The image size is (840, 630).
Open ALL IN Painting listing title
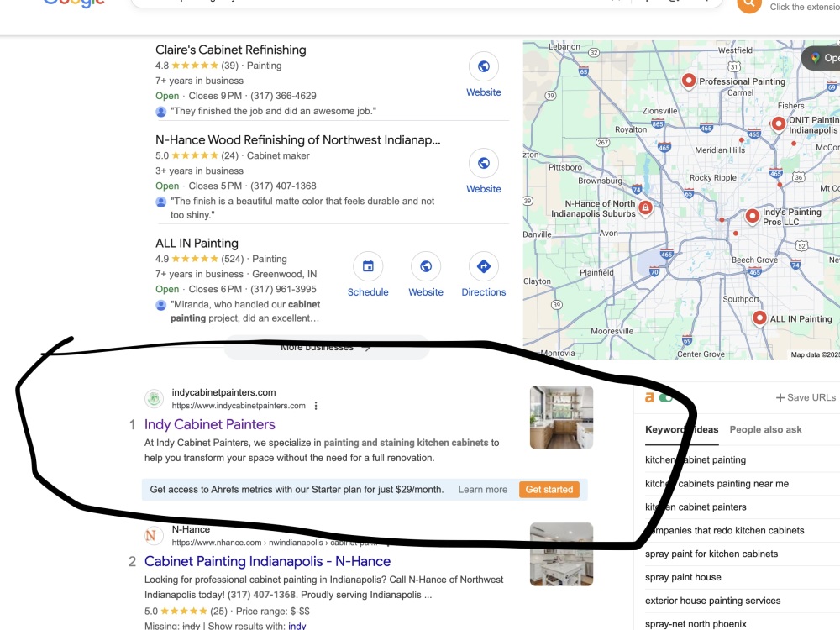coord(197,244)
